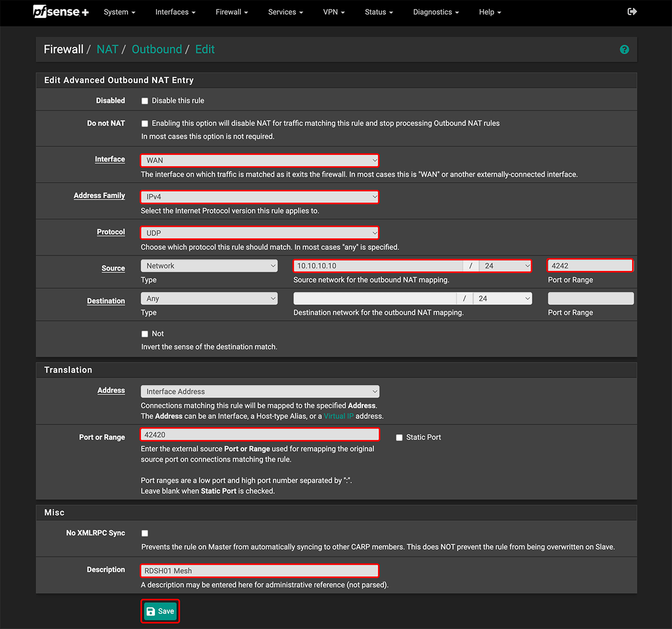Follow the Virtual IP link

click(339, 416)
